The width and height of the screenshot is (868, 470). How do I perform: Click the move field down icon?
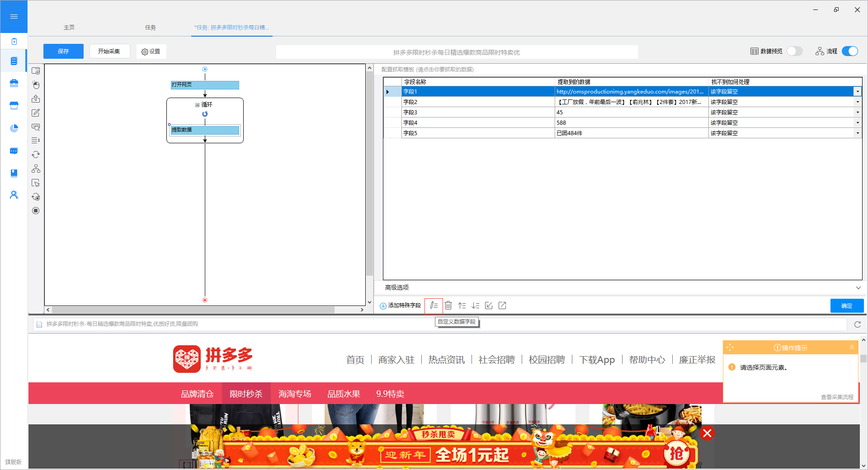click(475, 305)
